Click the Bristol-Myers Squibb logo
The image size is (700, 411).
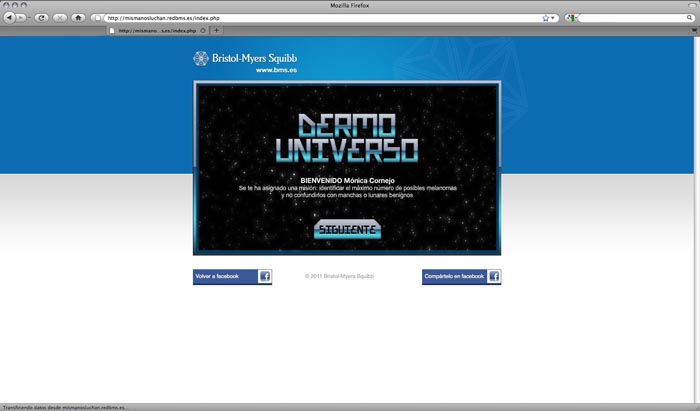tap(245, 58)
